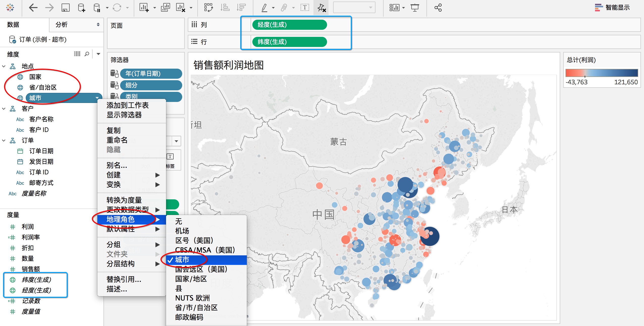This screenshot has width=644, height=326.
Task: Click the share workbook icon
Action: click(438, 8)
